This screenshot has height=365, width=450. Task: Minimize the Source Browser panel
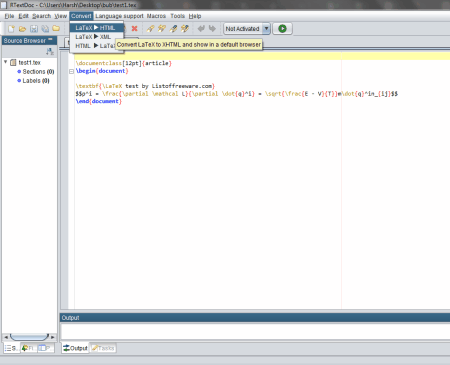pos(50,40)
